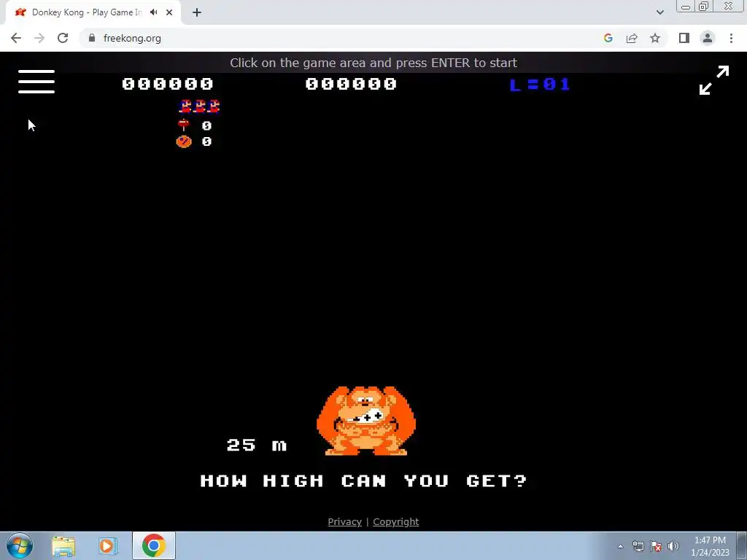The image size is (747, 560).
Task: Click the Google icon in address bar
Action: 608,38
